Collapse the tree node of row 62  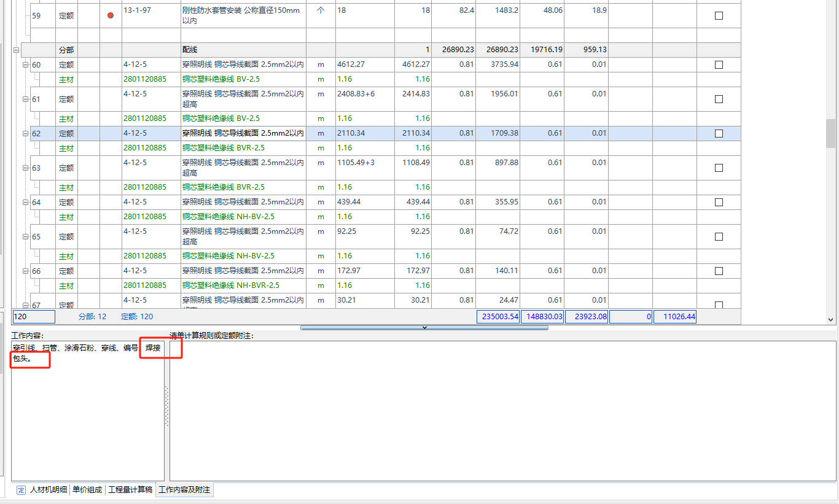click(x=26, y=133)
